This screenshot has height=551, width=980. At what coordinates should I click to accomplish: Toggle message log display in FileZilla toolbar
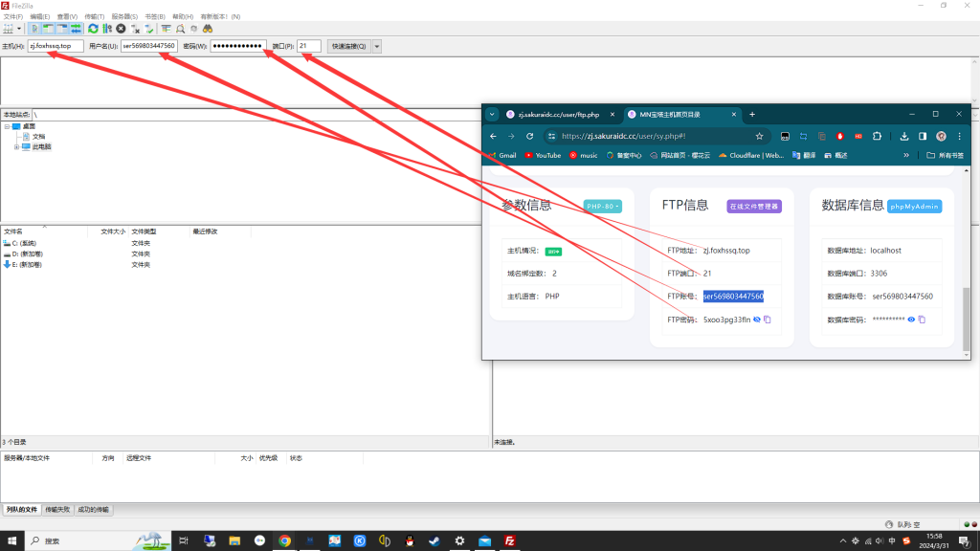point(34,29)
